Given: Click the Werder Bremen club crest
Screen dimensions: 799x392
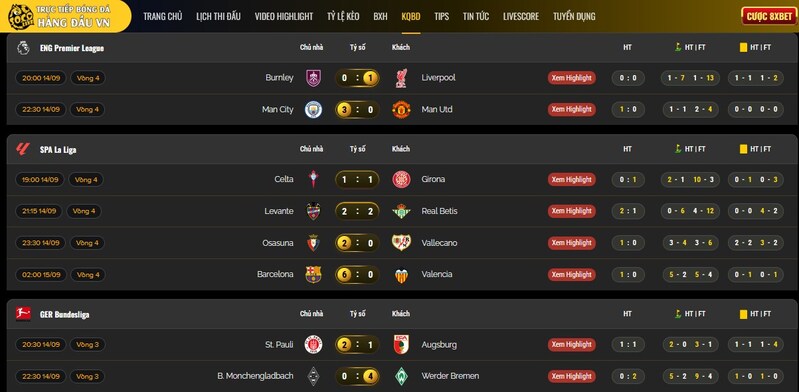Looking at the screenshot, I should point(401,376).
